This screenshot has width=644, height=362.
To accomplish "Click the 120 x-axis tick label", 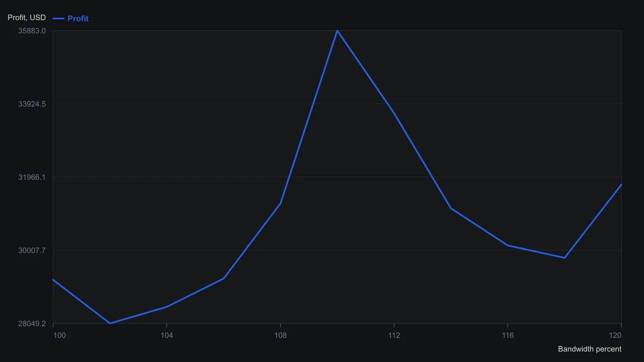I will 615,335.
